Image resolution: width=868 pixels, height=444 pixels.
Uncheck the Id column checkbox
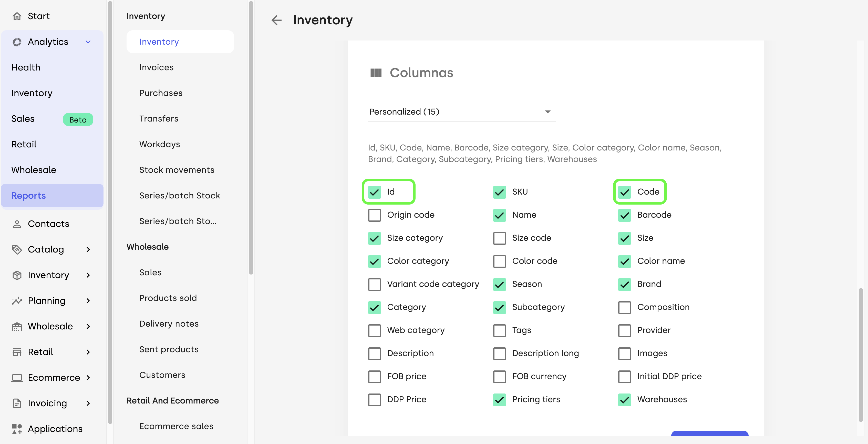coord(374,192)
